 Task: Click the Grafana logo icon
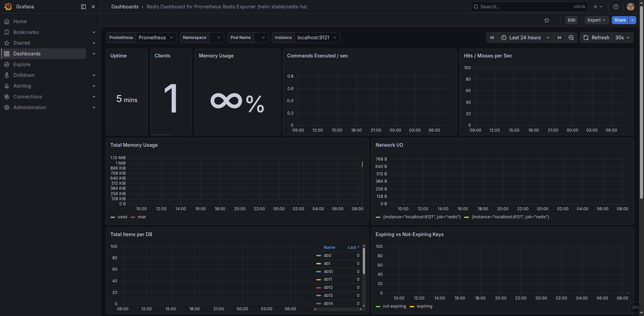(8, 7)
